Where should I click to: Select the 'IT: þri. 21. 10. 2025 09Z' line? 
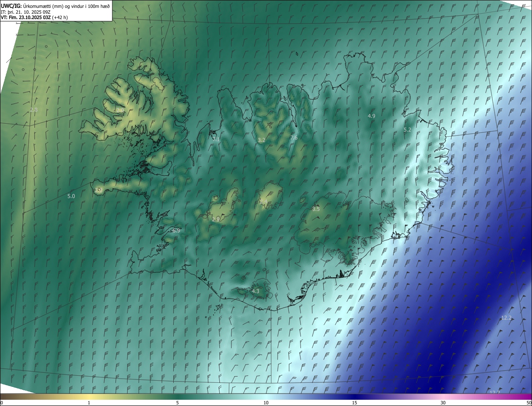tap(26, 12)
